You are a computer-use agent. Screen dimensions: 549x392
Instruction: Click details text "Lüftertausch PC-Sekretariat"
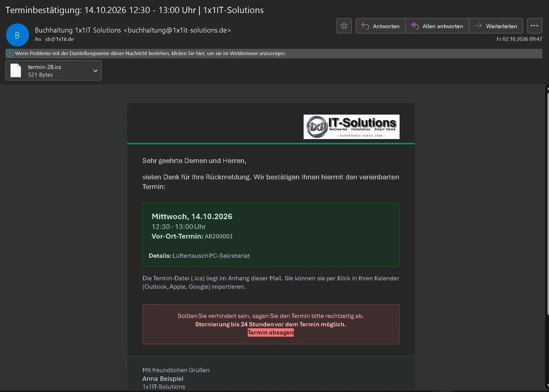[211, 256]
